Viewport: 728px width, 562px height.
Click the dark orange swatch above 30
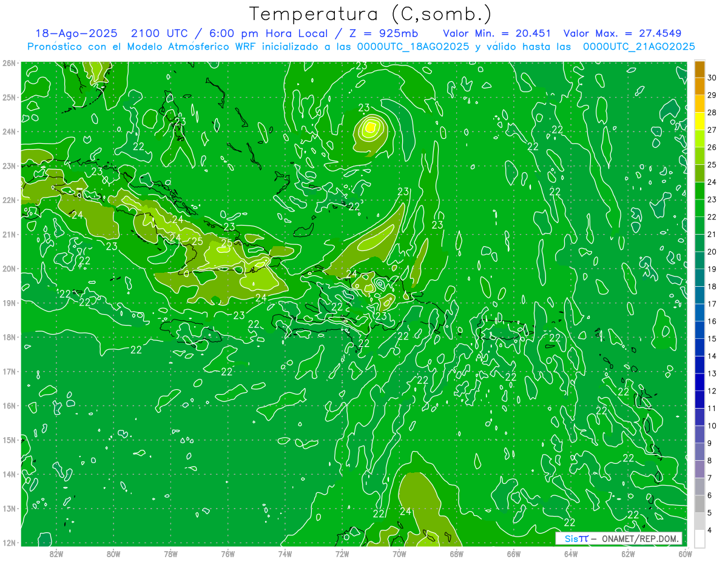(x=699, y=69)
